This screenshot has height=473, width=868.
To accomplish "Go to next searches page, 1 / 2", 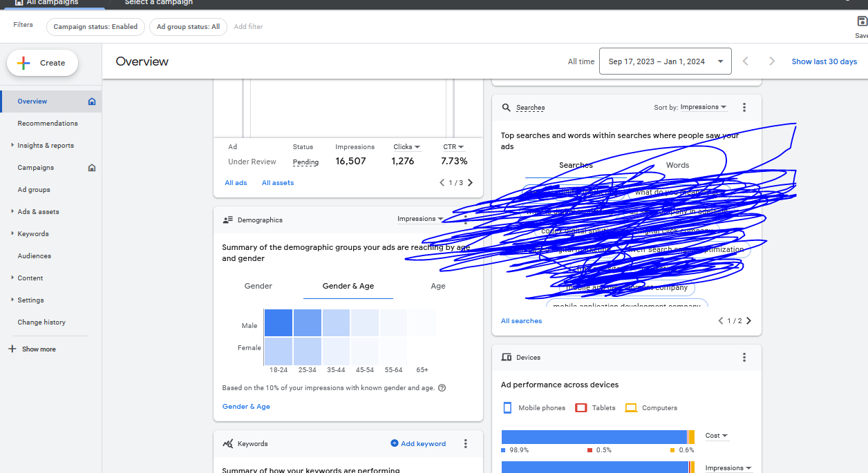I will 748,321.
